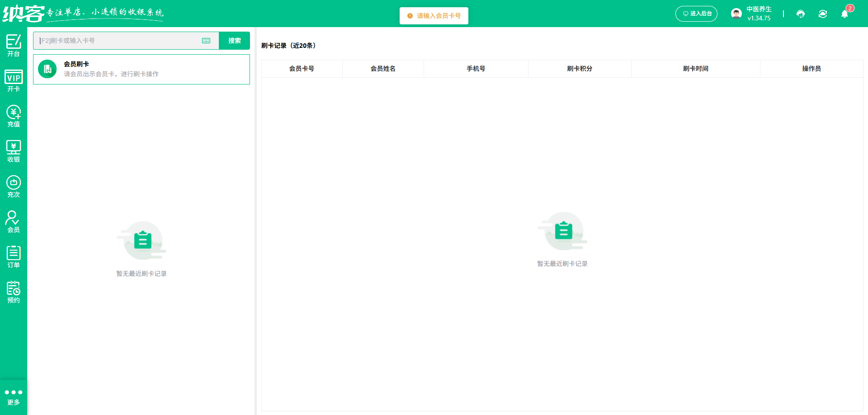Click the 中医养生 account name
868x415 pixels.
pos(759,9)
